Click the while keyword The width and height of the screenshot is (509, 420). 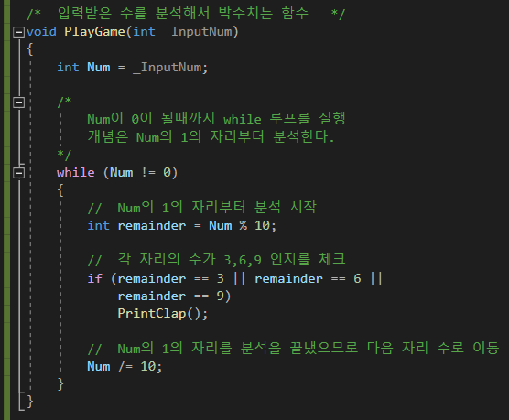click(x=76, y=172)
